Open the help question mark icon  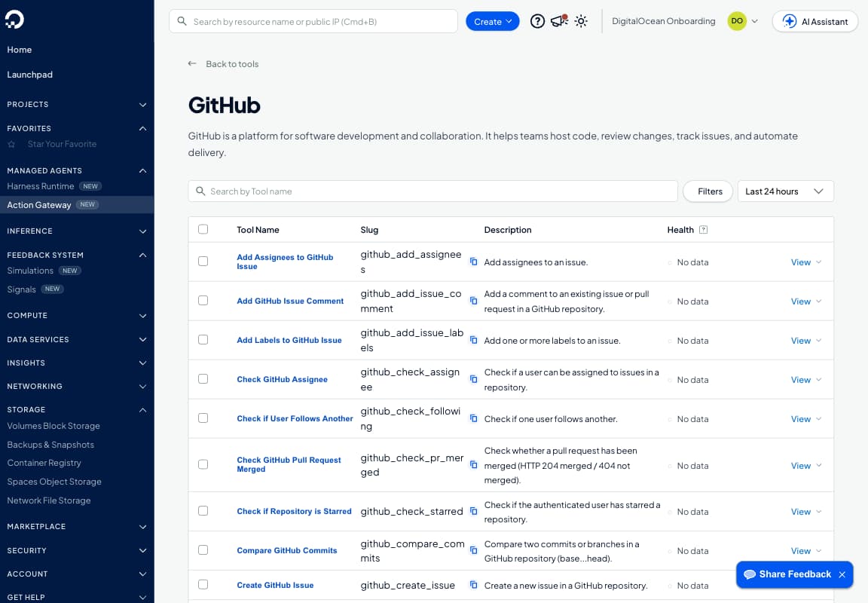pyautogui.click(x=537, y=22)
